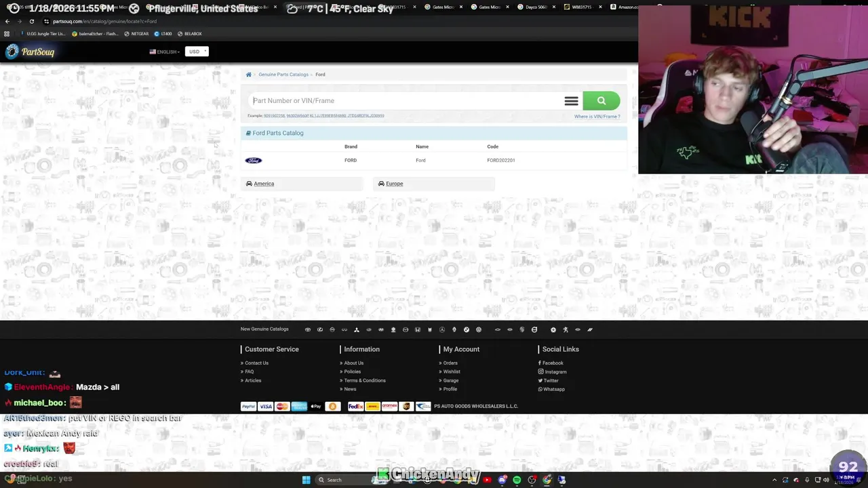This screenshot has width=868, height=488.
Task: Click the FORD202201 code cell
Action: pos(501,161)
